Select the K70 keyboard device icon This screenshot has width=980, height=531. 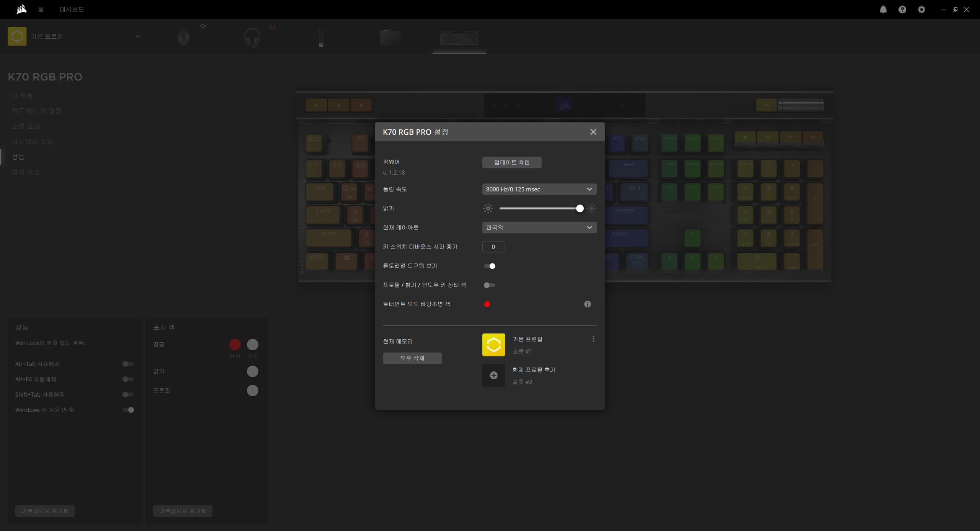pyautogui.click(x=459, y=38)
